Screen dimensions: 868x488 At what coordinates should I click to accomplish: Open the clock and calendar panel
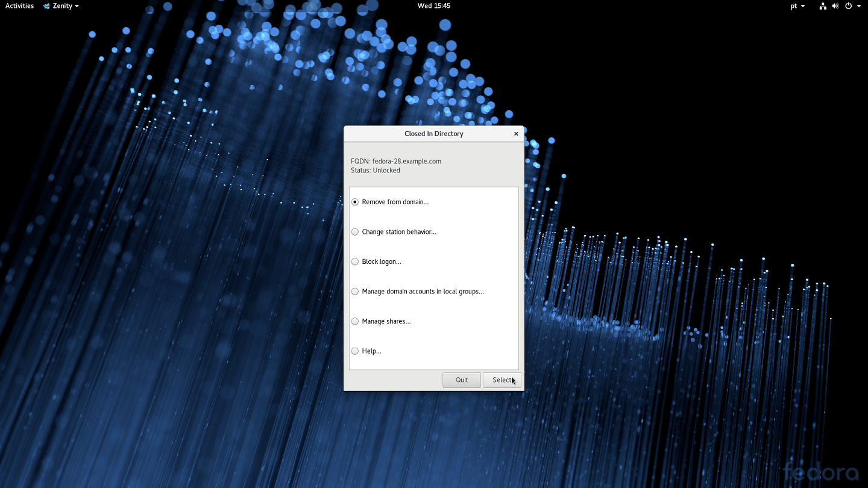[x=434, y=5]
